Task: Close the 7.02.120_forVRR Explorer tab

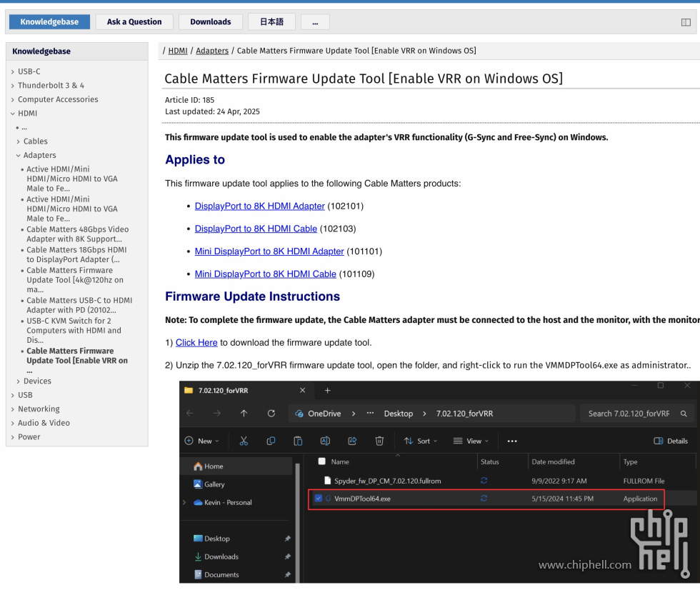Action: click(302, 391)
